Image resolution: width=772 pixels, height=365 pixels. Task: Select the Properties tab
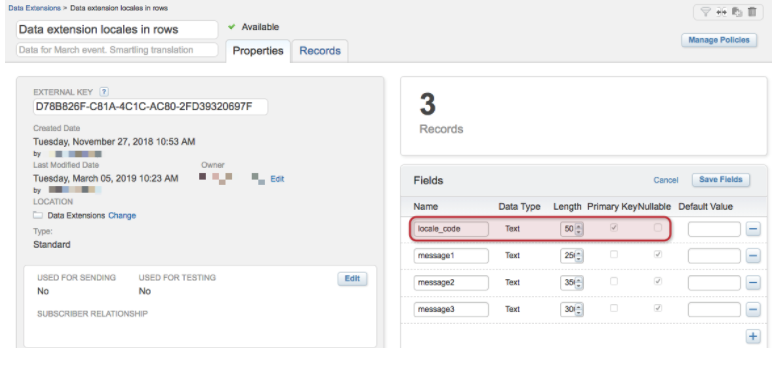point(258,51)
